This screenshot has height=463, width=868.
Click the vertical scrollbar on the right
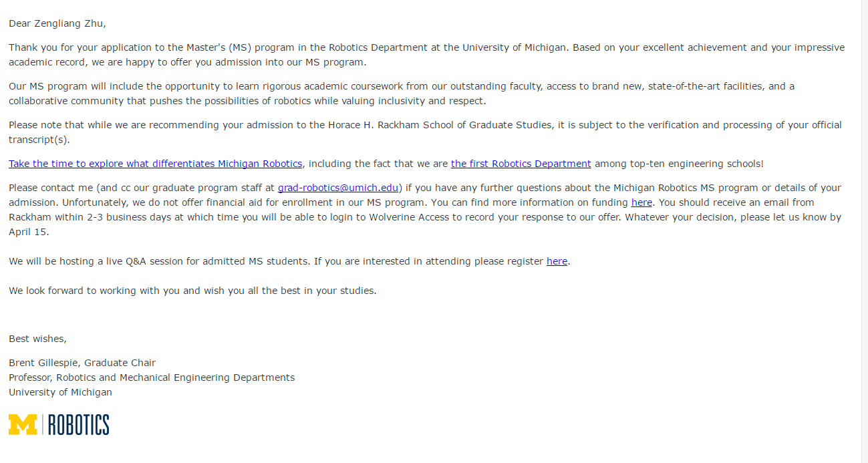coord(865,231)
